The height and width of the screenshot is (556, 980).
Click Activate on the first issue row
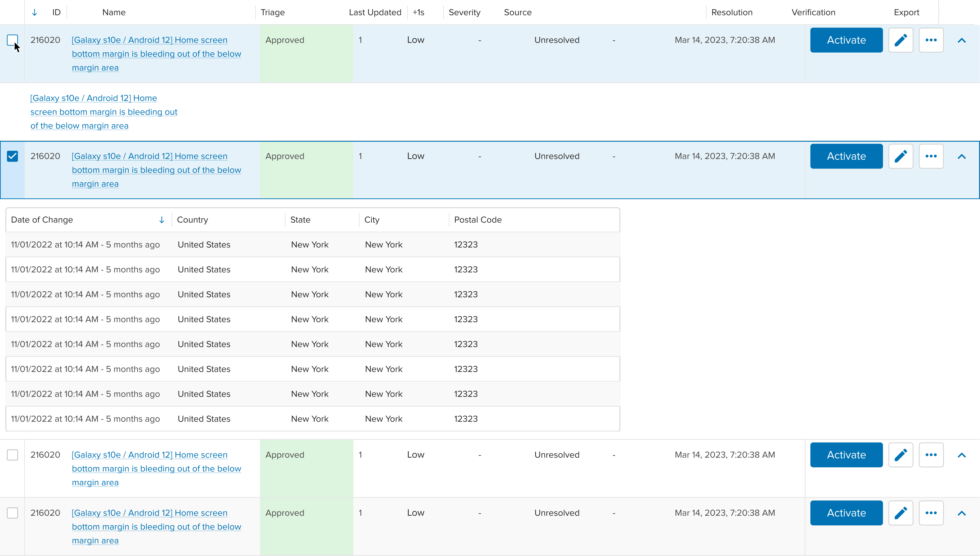[x=846, y=40]
